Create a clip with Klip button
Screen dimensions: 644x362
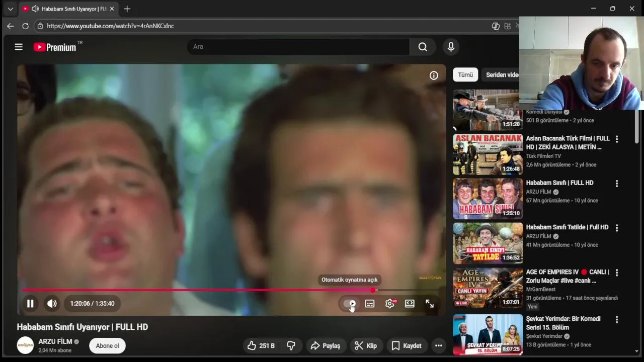pyautogui.click(x=366, y=346)
